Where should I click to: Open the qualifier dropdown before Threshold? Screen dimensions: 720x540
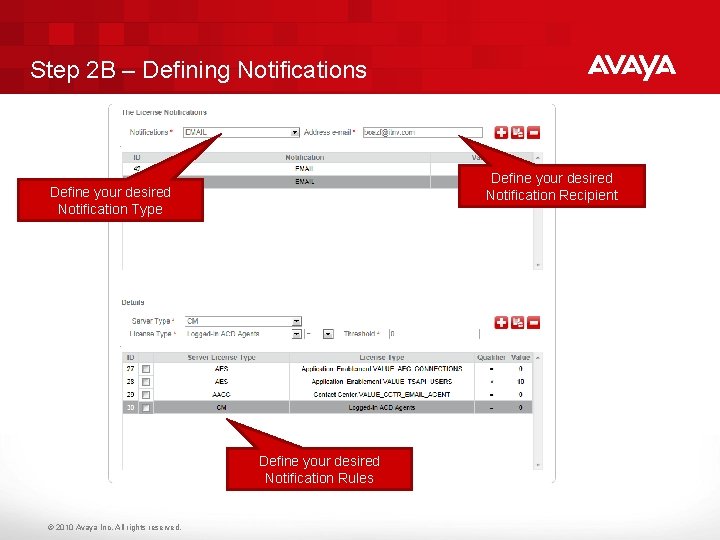[x=328, y=334]
